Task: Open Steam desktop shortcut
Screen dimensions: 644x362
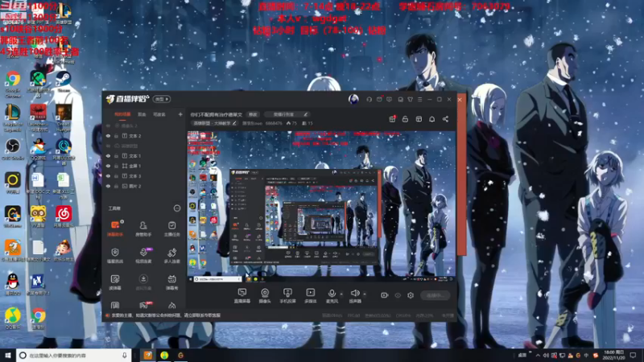Action: coord(64,81)
